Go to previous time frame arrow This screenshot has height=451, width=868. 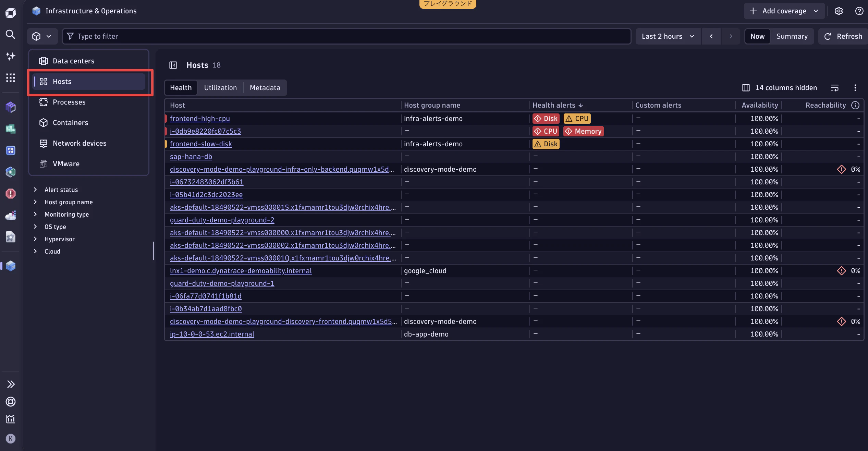(711, 36)
